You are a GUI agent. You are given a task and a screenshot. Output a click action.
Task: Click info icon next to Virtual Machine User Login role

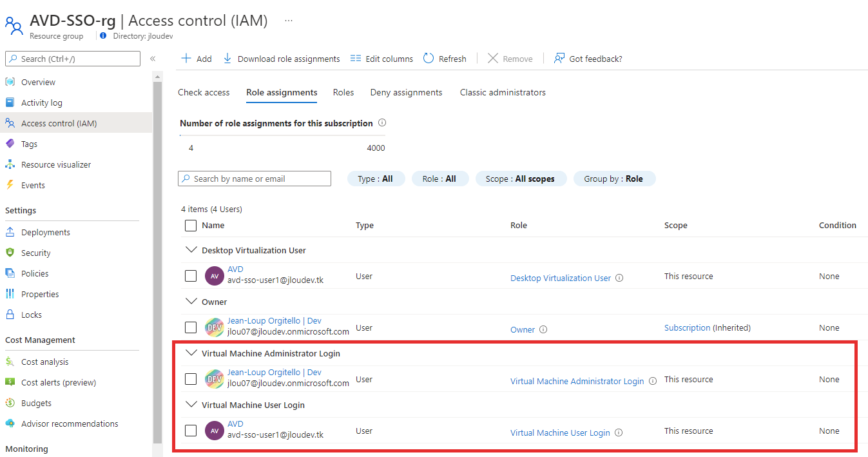(619, 433)
